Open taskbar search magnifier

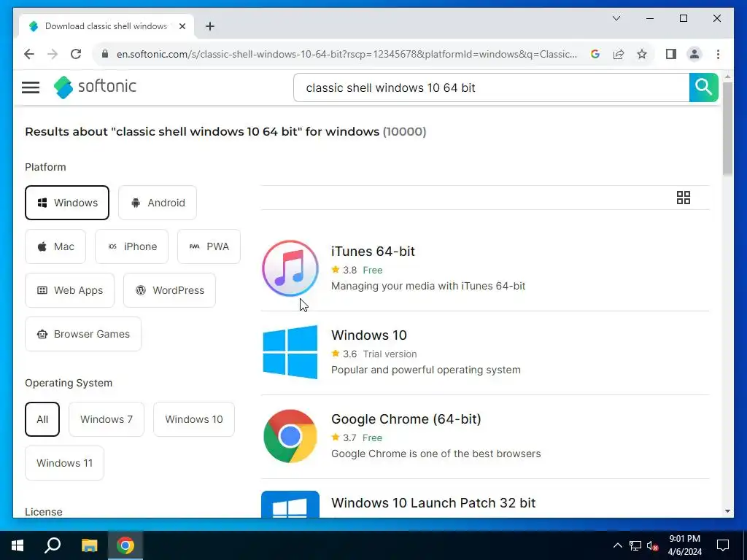(53, 545)
